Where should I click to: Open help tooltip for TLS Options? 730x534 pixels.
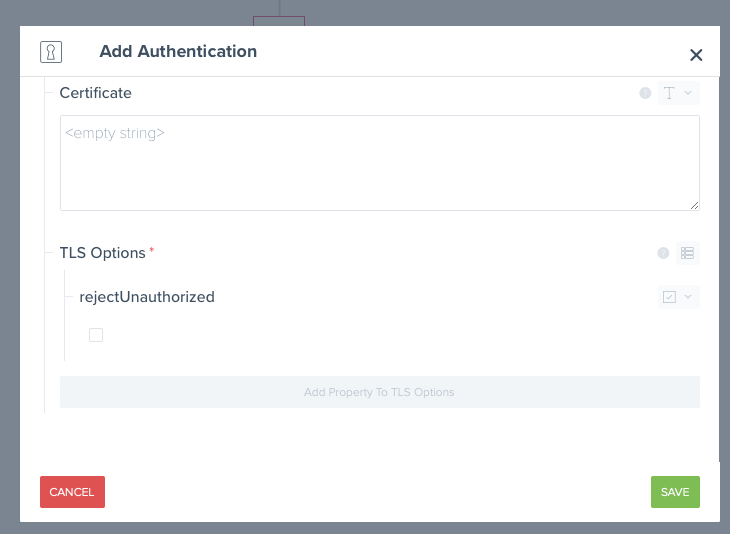click(x=663, y=253)
